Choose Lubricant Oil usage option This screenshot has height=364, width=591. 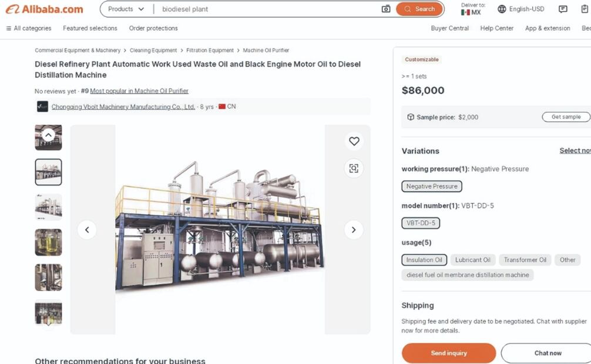[x=472, y=260]
